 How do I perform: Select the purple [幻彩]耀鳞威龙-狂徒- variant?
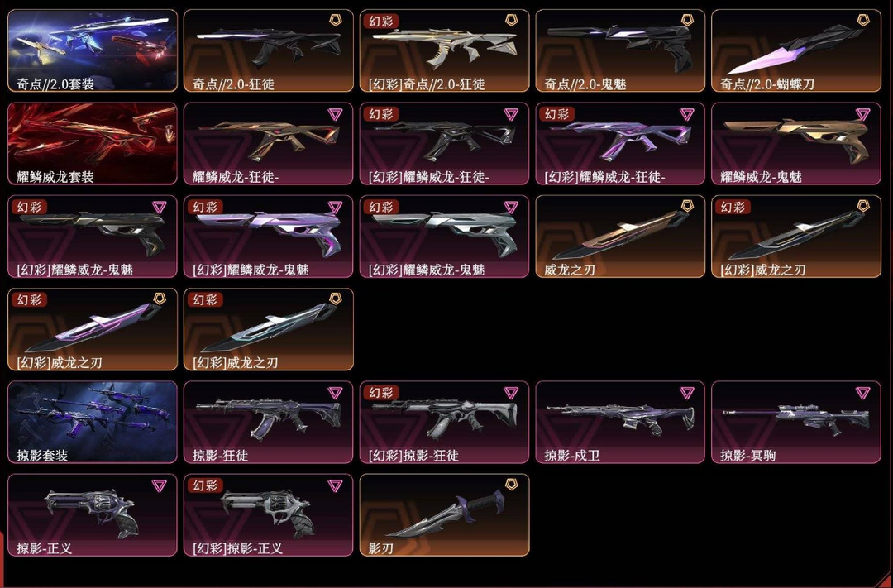click(620, 144)
